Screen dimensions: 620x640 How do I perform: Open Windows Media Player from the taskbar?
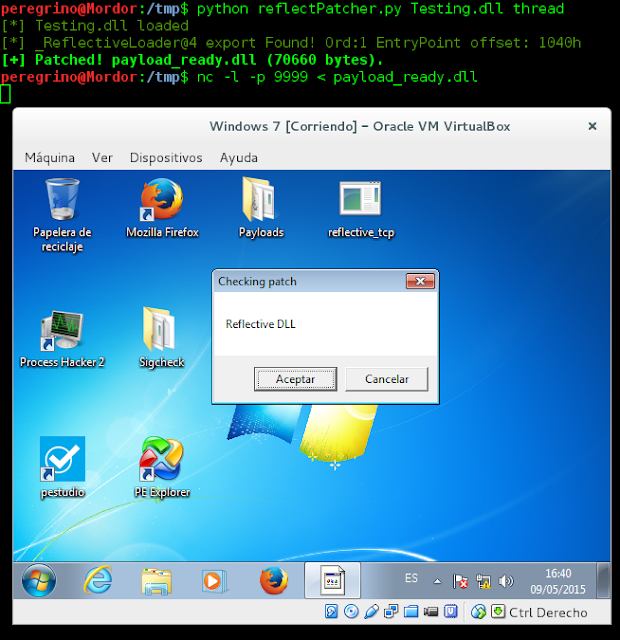point(214,580)
